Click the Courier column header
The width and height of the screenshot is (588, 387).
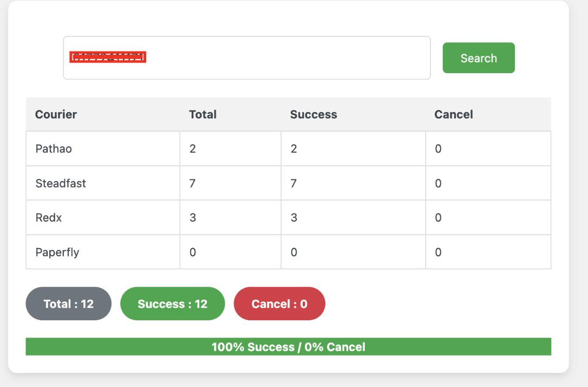pyautogui.click(x=56, y=114)
